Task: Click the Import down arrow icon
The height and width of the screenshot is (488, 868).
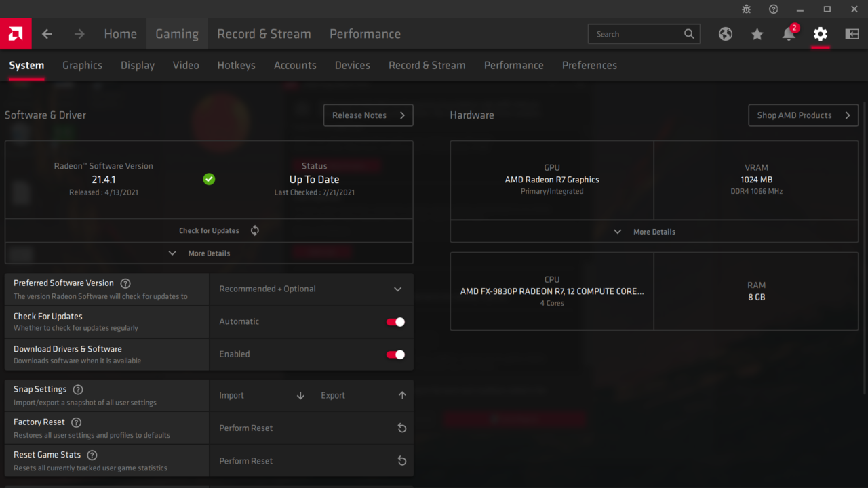Action: tap(300, 395)
